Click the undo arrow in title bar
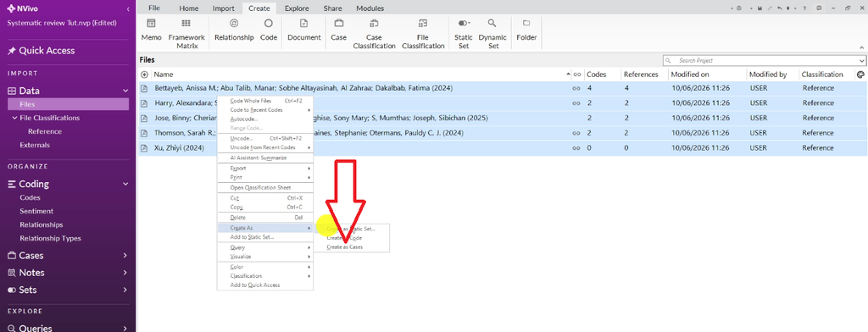 (x=780, y=8)
